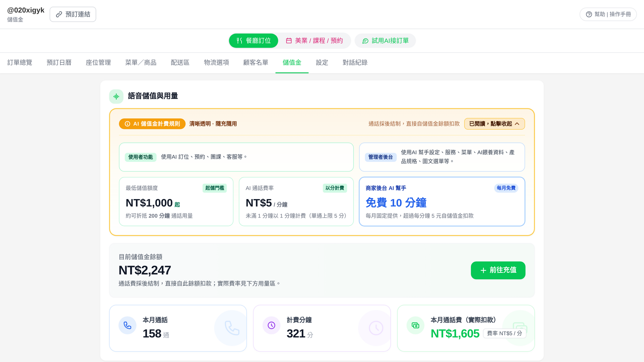Select the 餐廳訂位 mode button

(x=254, y=41)
